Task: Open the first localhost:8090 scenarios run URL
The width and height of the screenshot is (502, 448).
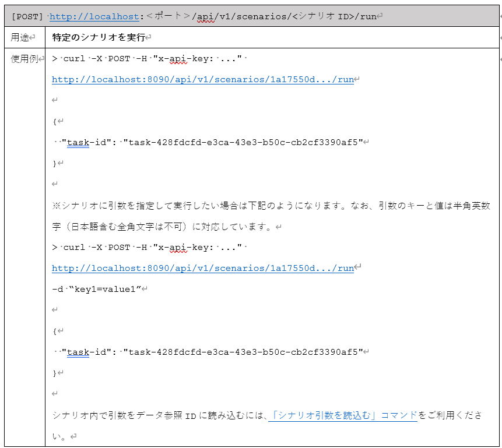Action: pos(203,79)
